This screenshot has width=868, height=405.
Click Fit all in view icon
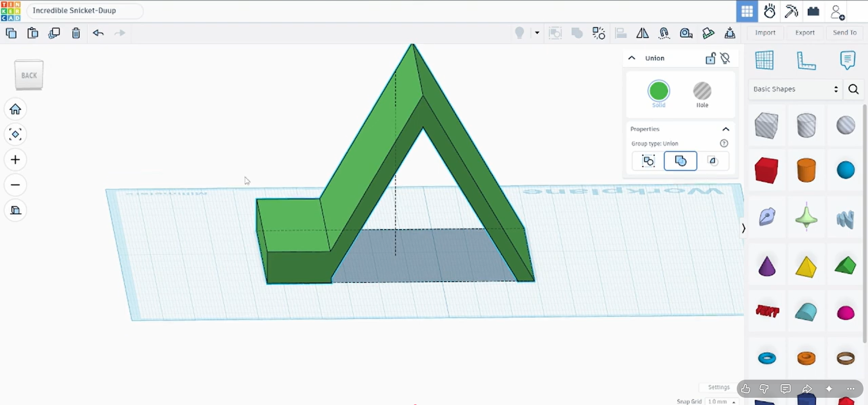pyautogui.click(x=15, y=134)
